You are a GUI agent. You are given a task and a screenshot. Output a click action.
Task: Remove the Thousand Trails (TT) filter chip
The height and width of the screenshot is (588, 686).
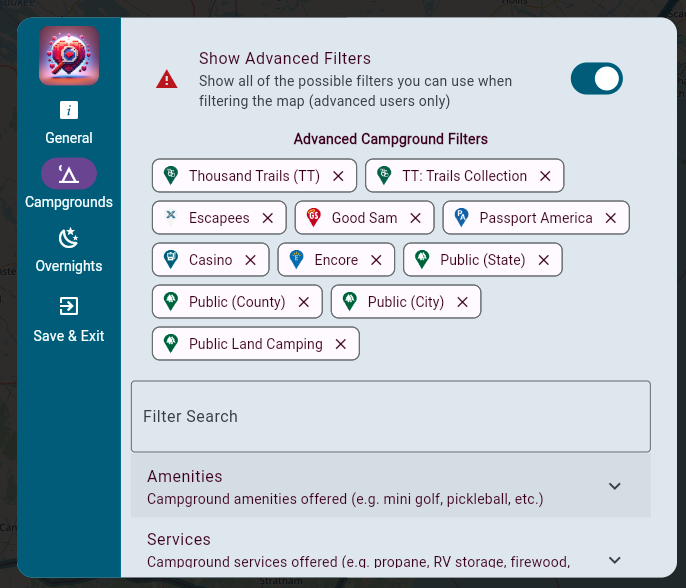coord(338,176)
